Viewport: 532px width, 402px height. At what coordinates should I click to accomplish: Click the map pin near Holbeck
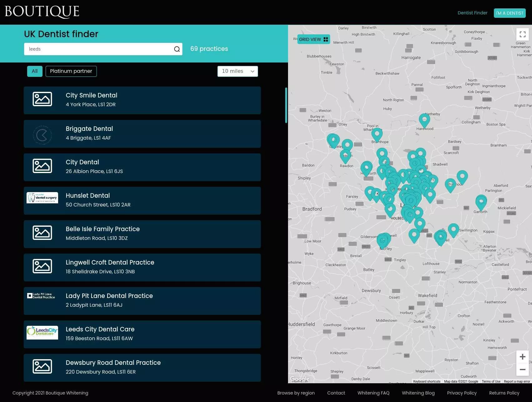[x=390, y=211]
